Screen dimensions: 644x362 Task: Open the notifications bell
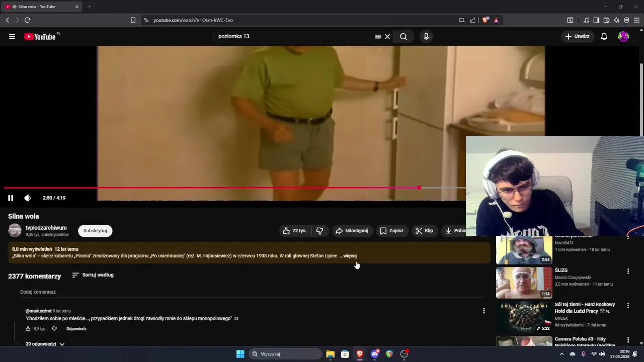point(604,37)
